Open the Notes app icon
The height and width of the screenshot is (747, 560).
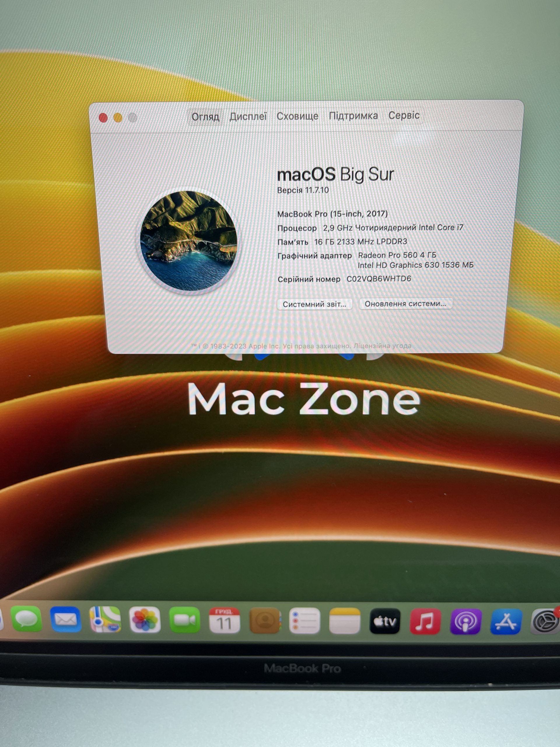(345, 621)
